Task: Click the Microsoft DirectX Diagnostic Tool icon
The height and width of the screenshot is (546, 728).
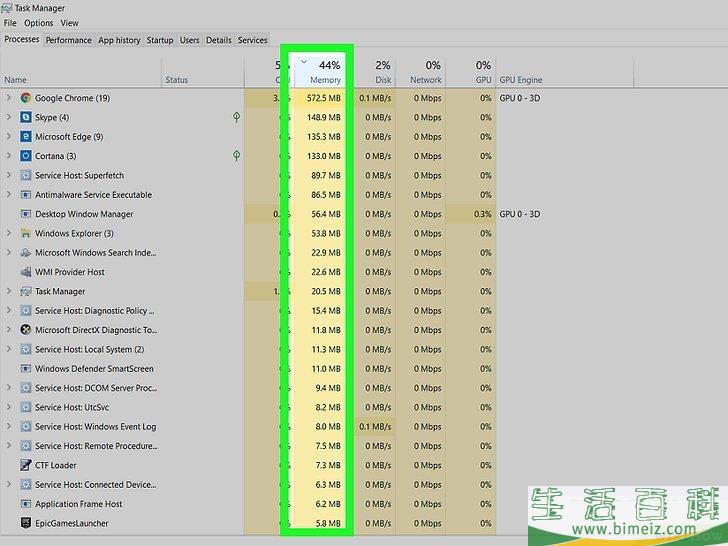Action: [26, 330]
